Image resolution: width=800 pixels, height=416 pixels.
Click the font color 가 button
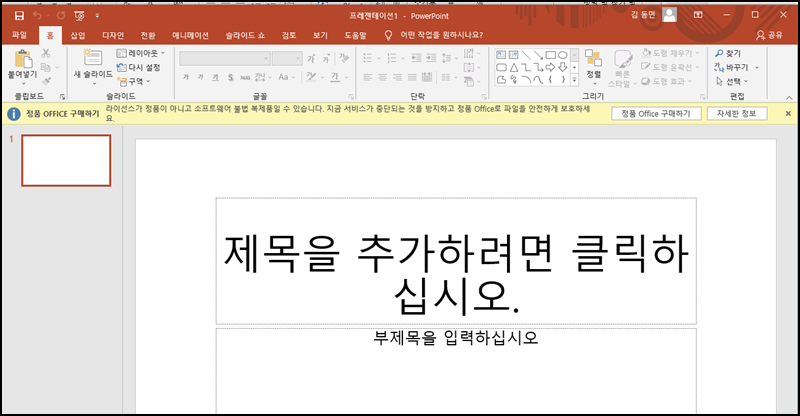pyautogui.click(x=335, y=78)
